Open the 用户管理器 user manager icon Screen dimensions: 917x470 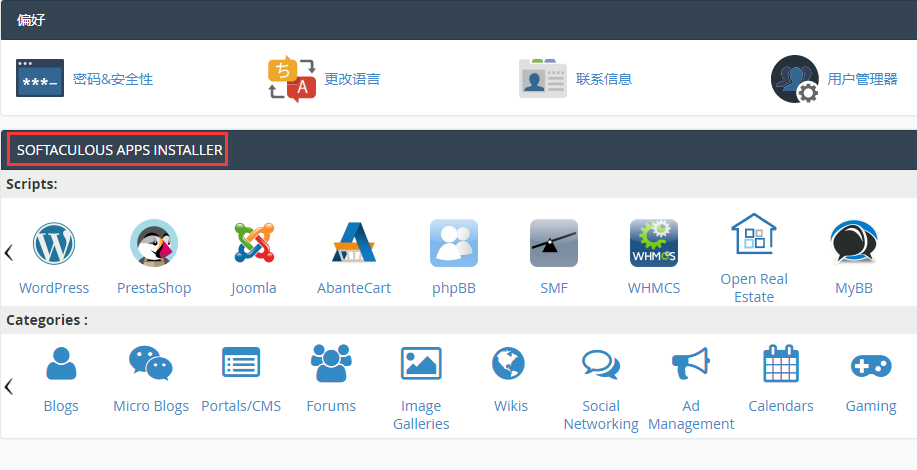tap(795, 79)
